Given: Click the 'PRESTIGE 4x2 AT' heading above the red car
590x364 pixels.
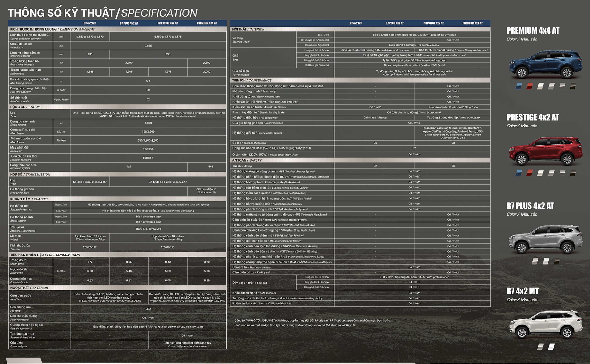Looking at the screenshot, I should click(533, 117).
